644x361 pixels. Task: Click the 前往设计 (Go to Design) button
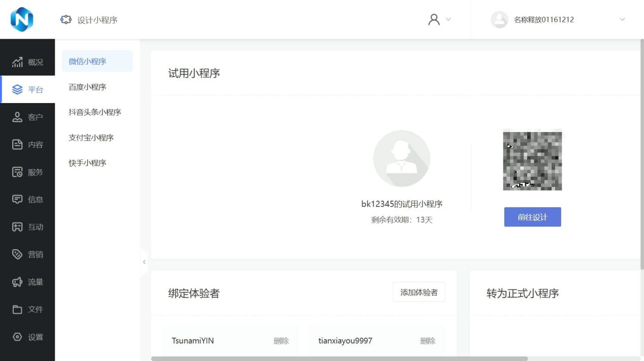point(532,216)
